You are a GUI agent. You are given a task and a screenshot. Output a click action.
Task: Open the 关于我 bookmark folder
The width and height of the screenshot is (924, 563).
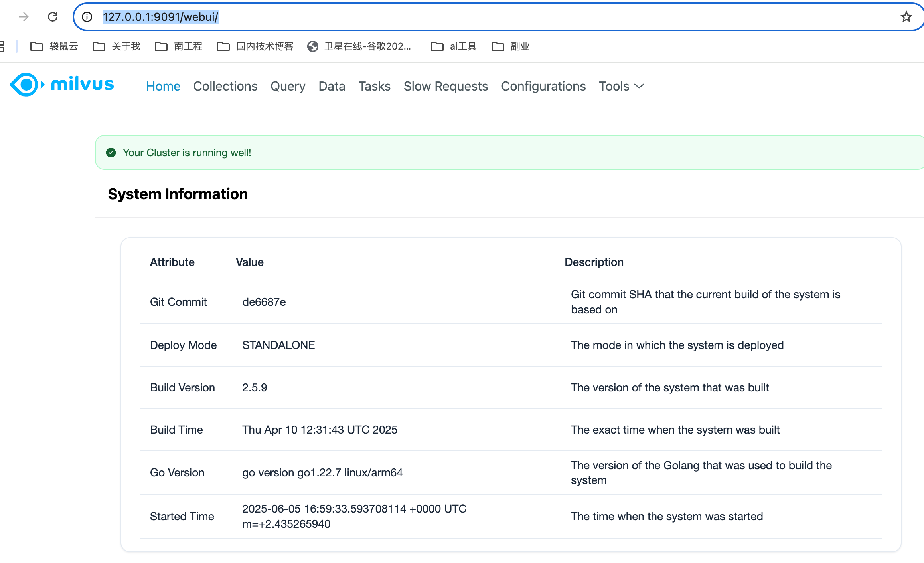pos(116,46)
